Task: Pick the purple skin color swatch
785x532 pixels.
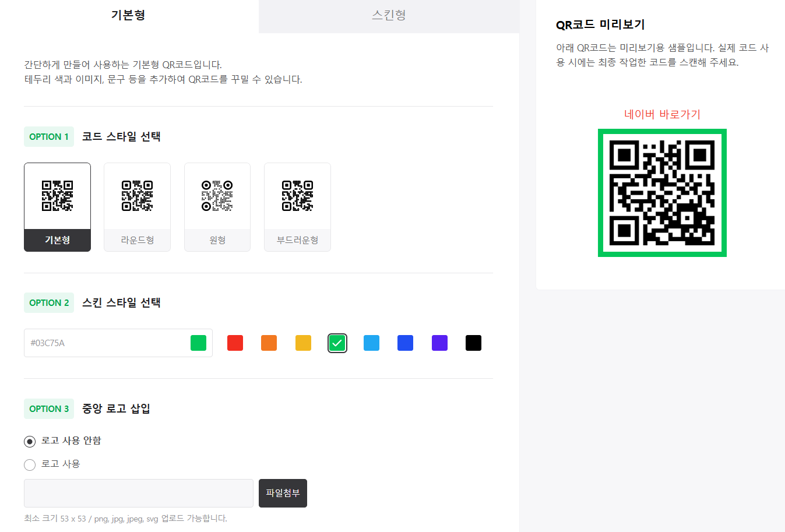Action: point(439,343)
